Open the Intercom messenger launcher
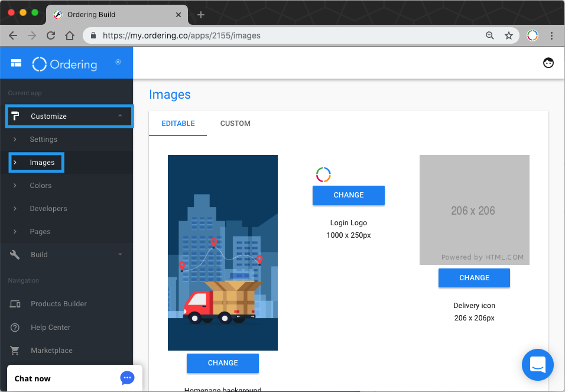565x392 pixels. click(x=538, y=365)
